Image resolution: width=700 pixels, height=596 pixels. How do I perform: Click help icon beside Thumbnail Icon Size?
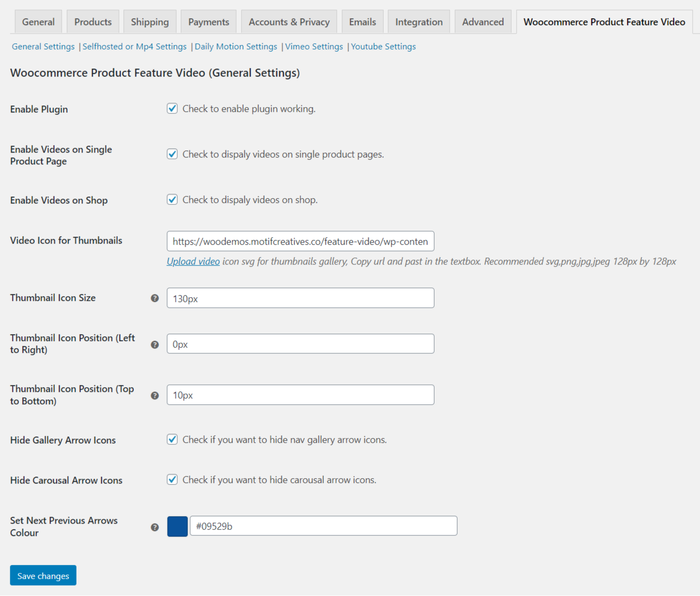(x=155, y=298)
